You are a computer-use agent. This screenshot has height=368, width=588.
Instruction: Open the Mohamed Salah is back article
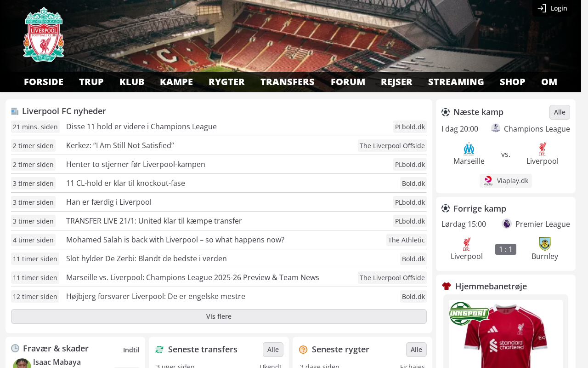(x=175, y=240)
